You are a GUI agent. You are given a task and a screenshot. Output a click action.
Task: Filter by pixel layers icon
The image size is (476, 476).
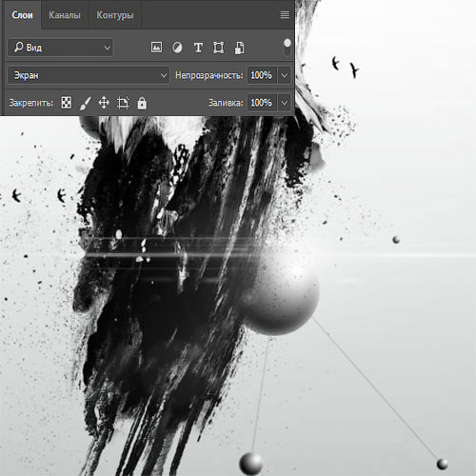[x=156, y=48]
